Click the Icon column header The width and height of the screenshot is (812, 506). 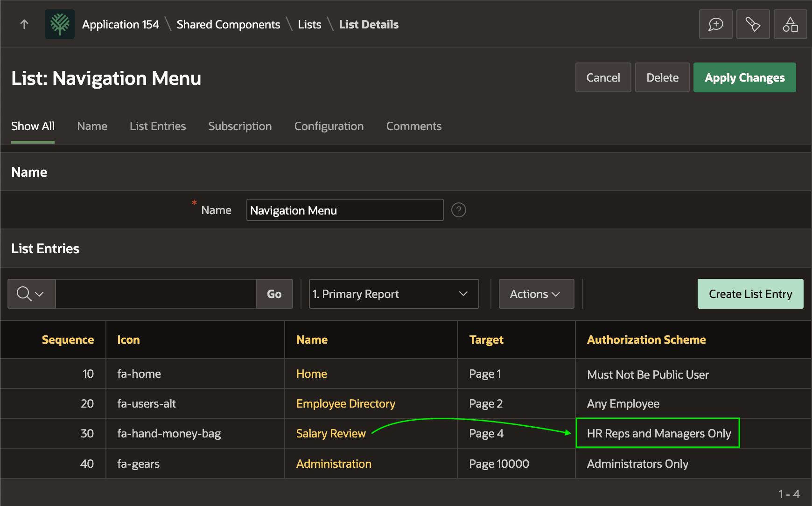point(128,340)
